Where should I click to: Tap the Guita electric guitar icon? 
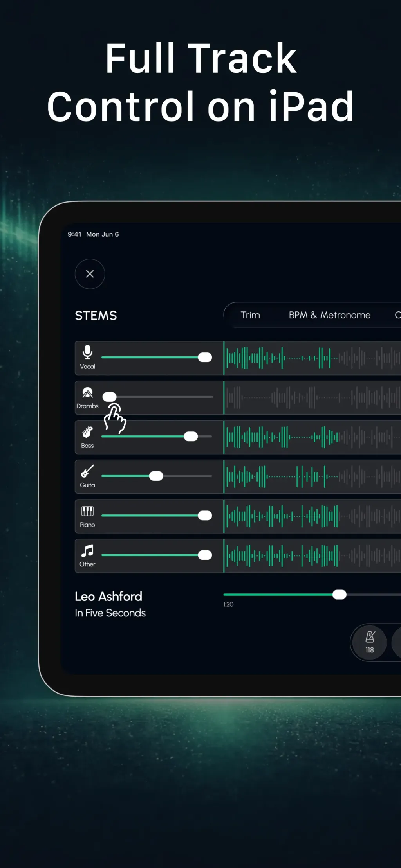(x=87, y=471)
